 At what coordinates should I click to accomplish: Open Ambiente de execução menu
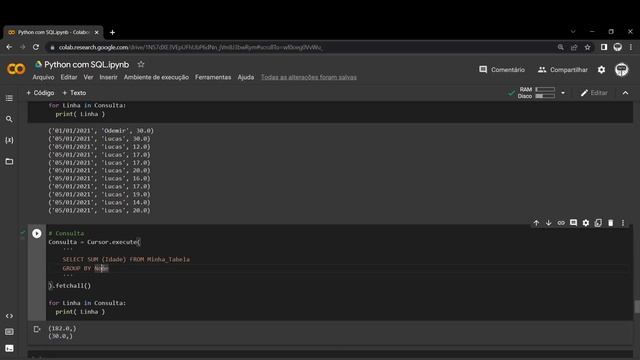coord(156,77)
